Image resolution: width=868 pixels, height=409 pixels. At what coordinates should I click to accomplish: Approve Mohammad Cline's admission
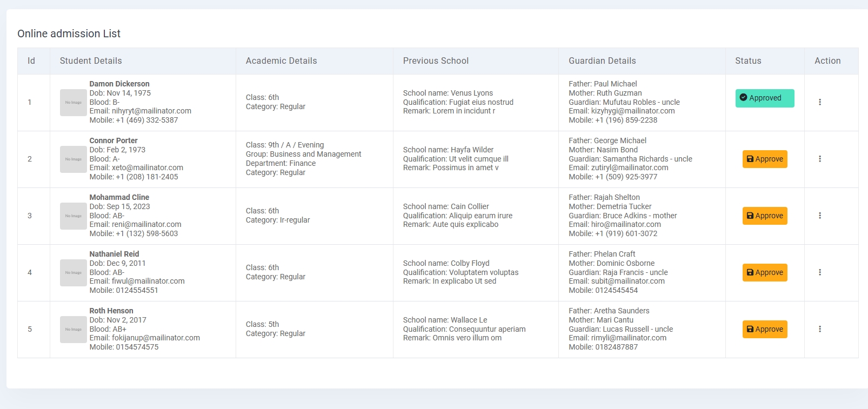pos(764,216)
